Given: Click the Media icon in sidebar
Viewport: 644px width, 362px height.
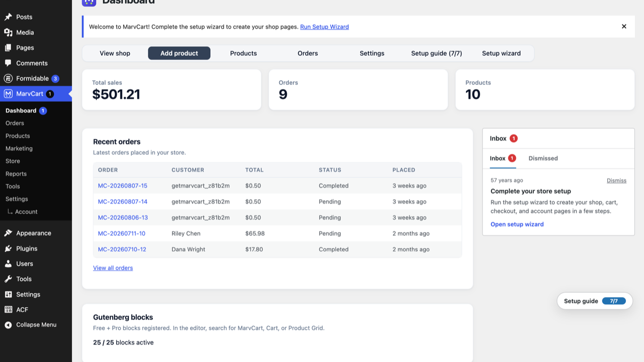Looking at the screenshot, I should (8, 32).
